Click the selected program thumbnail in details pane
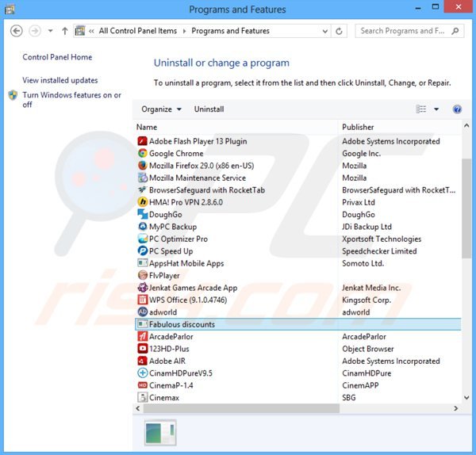 point(160,433)
